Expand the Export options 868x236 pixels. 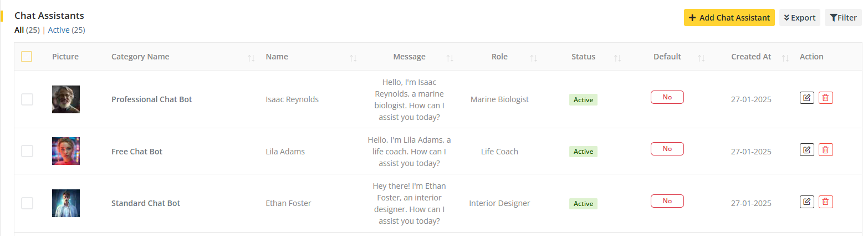[799, 18]
